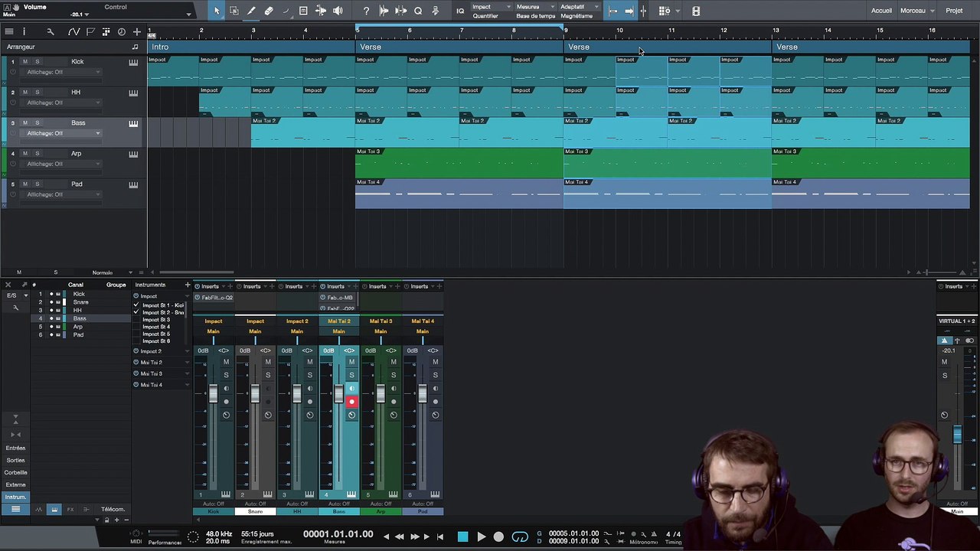This screenshot has width=980, height=551.
Task: Click the Play transport button
Action: [481, 537]
